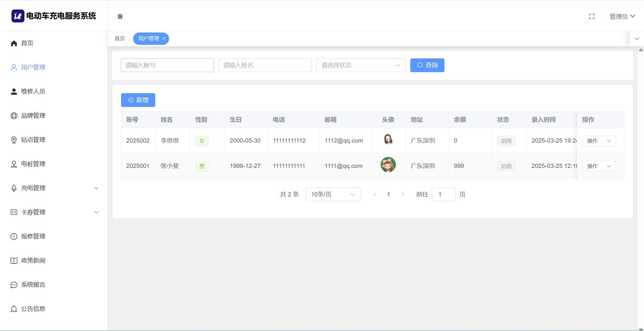Toggle fullscreen mode icon

[x=592, y=16]
